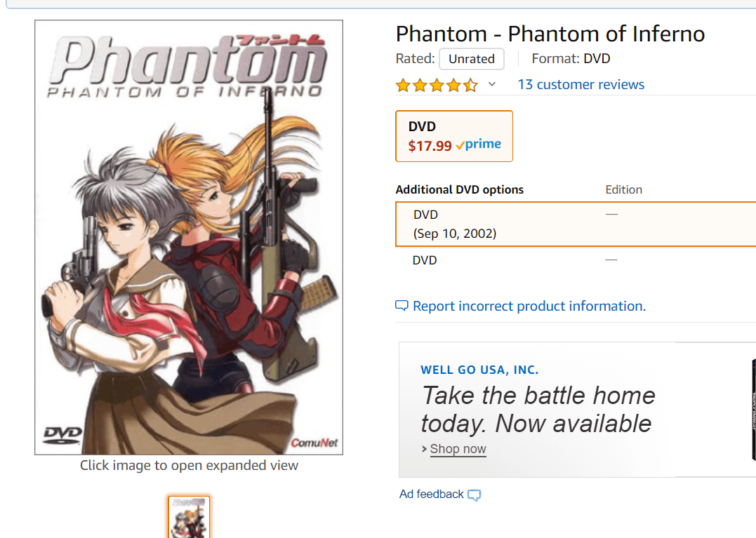This screenshot has width=756, height=538.
Task: Open the WELL GO USA, INC. sponsor link
Action: pyautogui.click(x=479, y=370)
